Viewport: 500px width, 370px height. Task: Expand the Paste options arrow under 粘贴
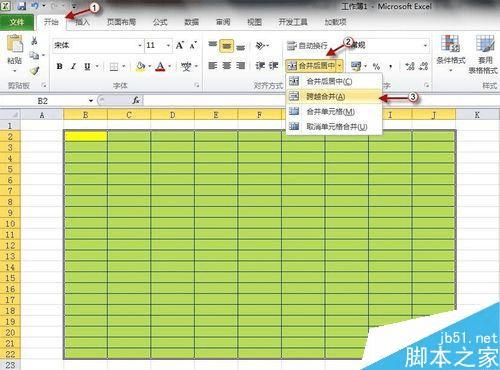point(15,71)
